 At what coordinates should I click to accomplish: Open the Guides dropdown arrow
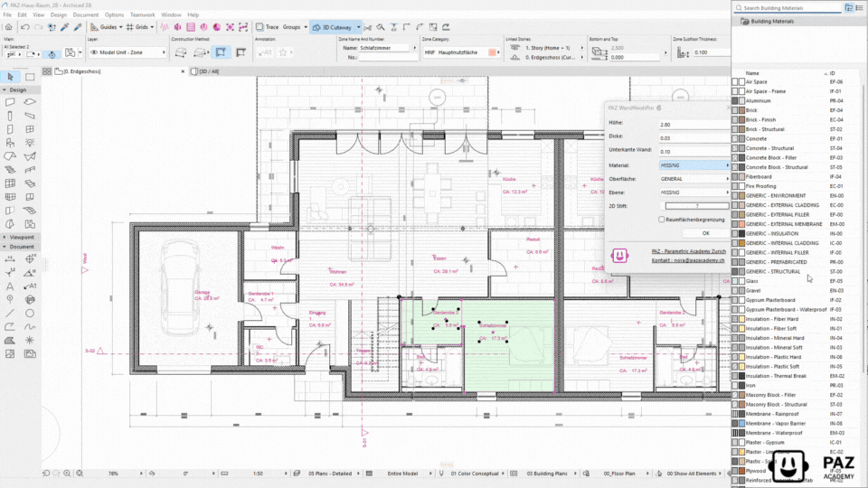(120, 27)
